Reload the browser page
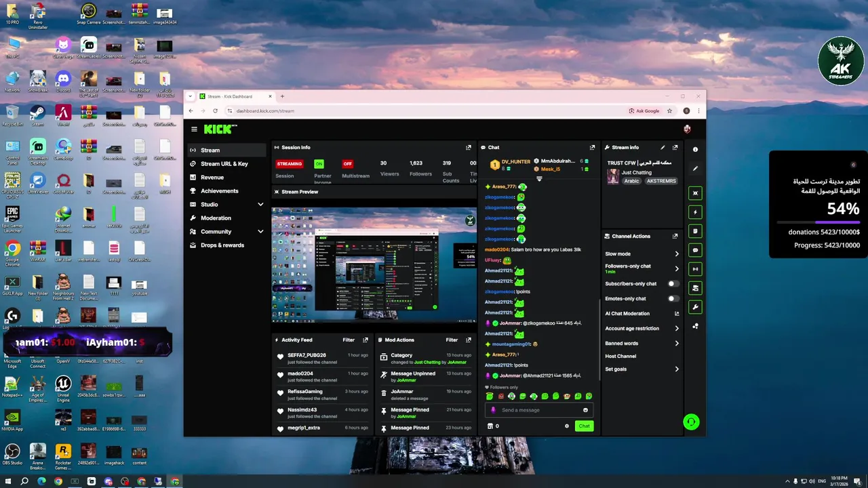The height and width of the screenshot is (488, 868). (215, 110)
